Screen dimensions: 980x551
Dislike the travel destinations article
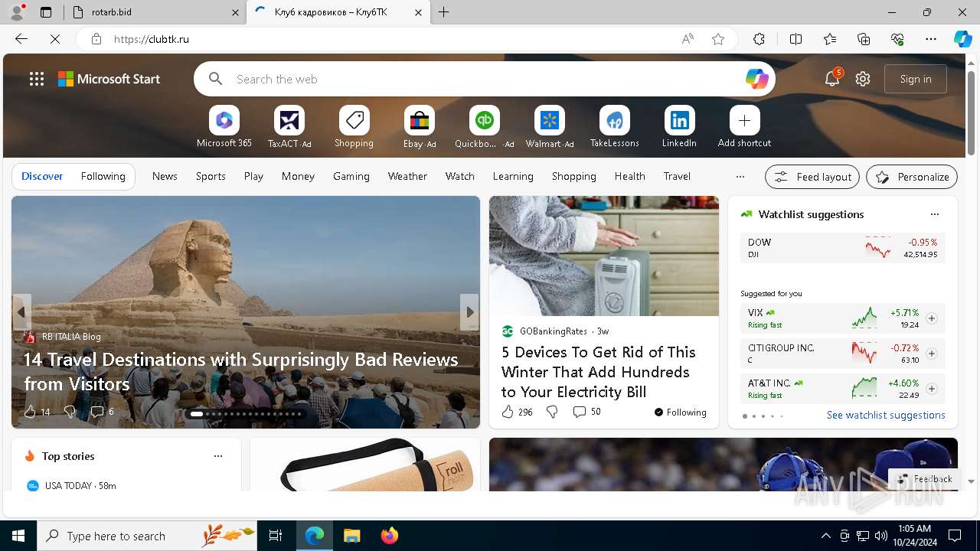click(x=70, y=412)
